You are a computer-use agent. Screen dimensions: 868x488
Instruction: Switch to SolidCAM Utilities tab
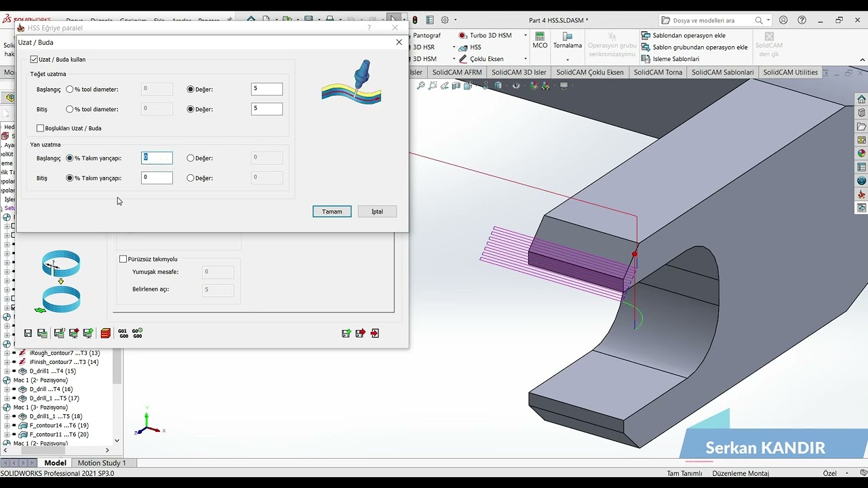[791, 73]
